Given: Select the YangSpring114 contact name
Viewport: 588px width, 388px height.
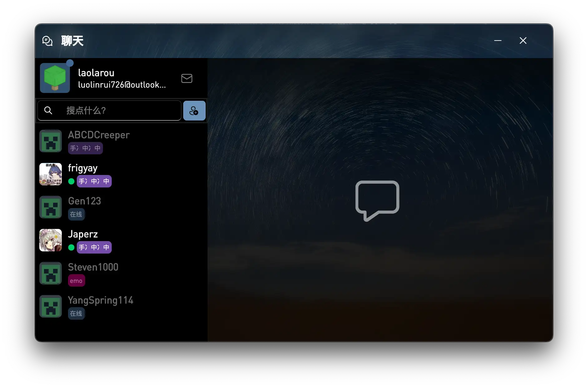Looking at the screenshot, I should tap(100, 300).
